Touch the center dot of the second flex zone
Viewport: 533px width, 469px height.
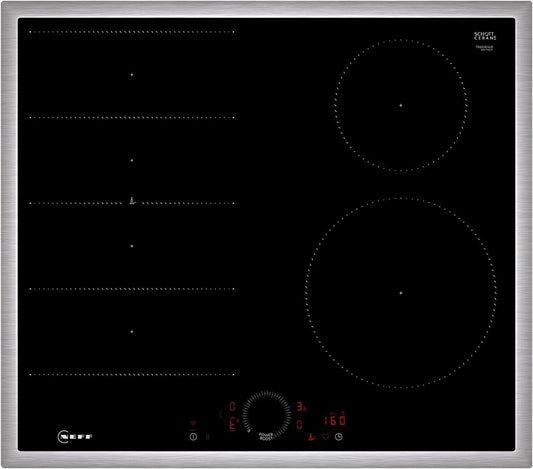(132, 160)
